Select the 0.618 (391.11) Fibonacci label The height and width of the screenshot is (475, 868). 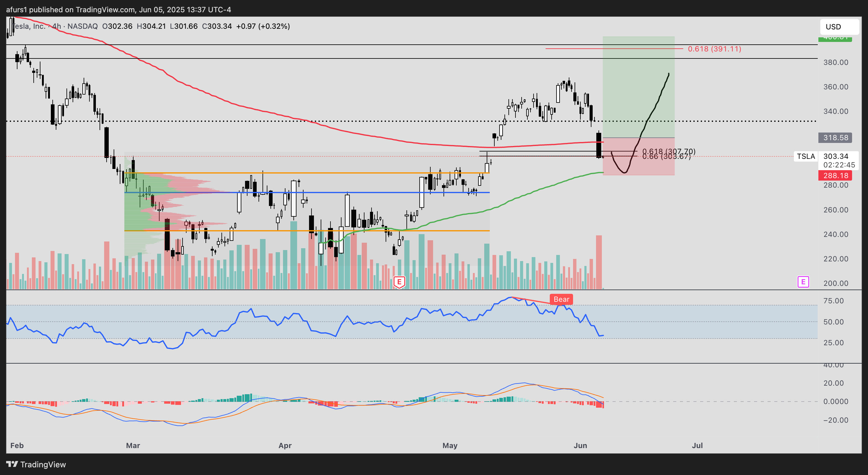point(714,49)
